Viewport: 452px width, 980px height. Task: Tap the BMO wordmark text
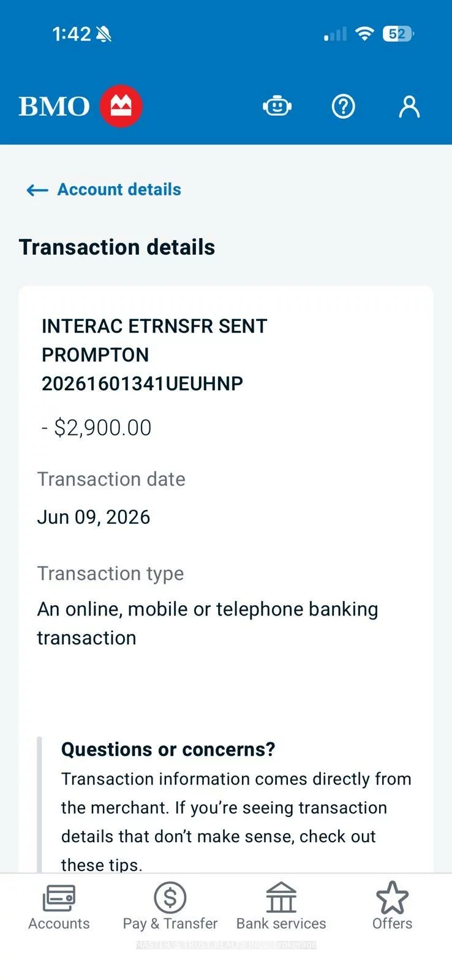[x=54, y=107]
